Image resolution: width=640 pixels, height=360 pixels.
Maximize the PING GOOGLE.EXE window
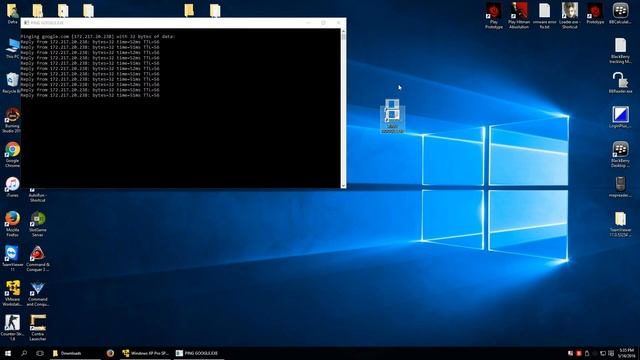[x=323, y=23]
